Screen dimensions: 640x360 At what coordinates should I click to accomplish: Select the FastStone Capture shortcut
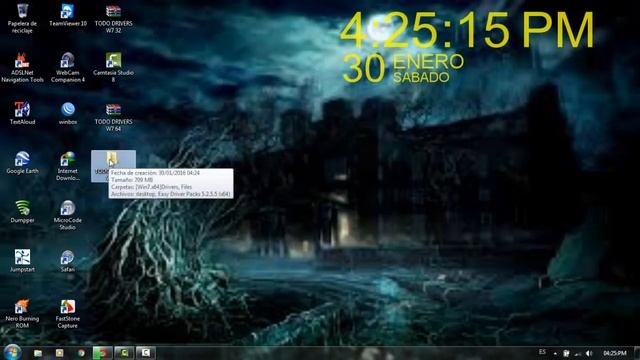click(x=68, y=314)
